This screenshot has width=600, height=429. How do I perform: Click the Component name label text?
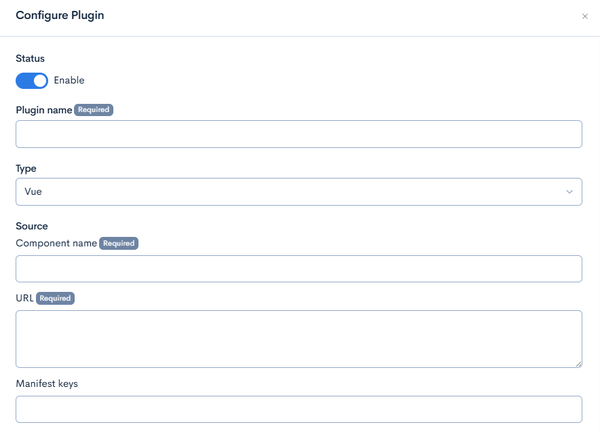[x=56, y=243]
